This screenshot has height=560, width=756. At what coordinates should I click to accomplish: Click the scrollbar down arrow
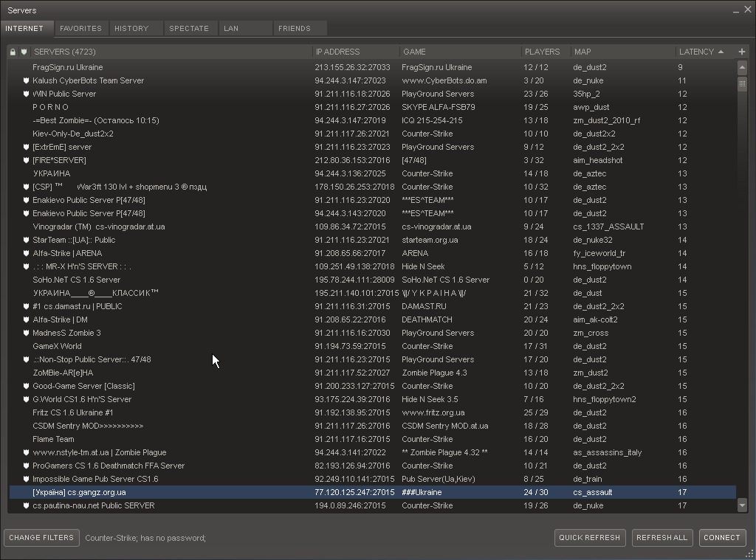742,505
